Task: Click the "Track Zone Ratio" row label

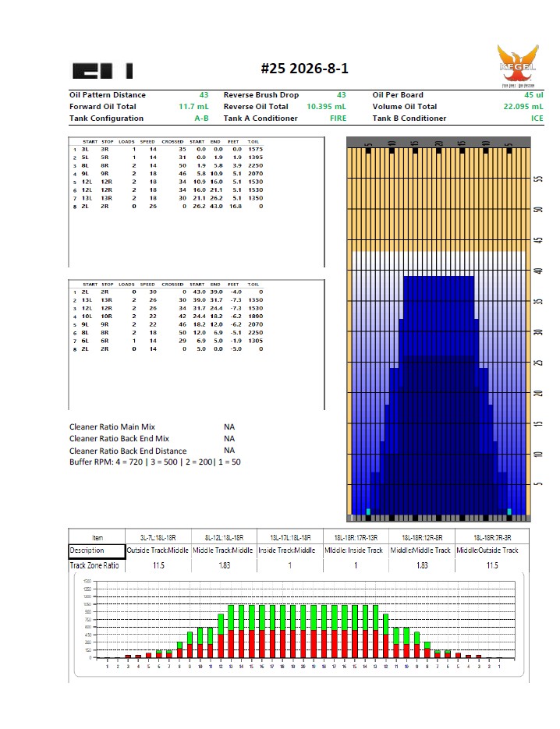Action: [x=94, y=565]
